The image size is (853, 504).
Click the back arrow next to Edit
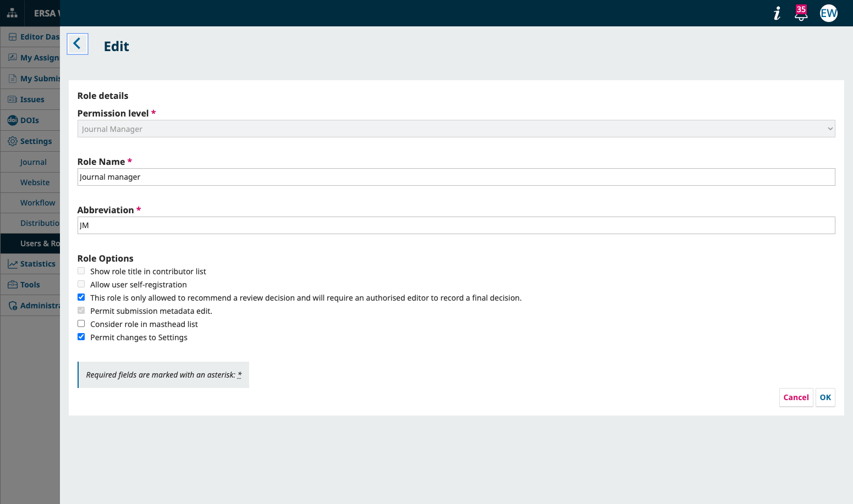(x=78, y=44)
